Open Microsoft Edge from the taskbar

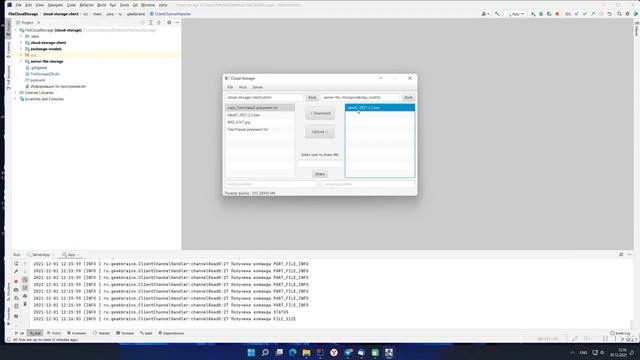click(293, 353)
